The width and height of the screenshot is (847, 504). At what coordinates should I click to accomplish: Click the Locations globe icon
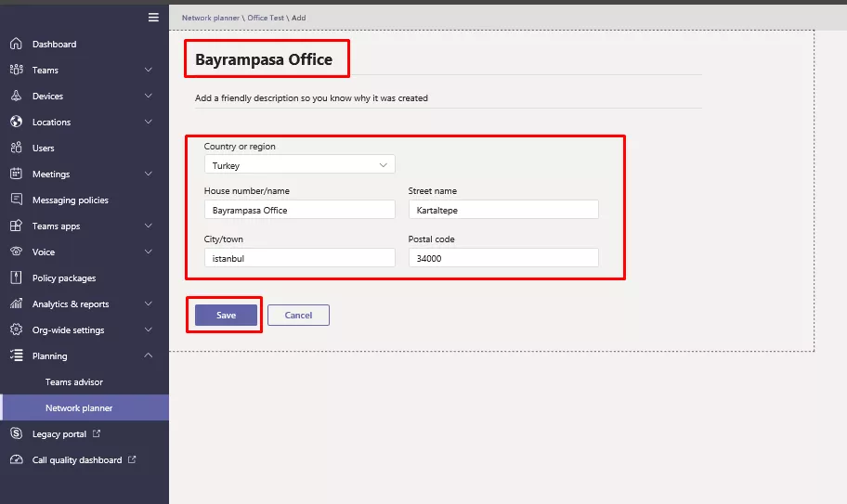(16, 123)
